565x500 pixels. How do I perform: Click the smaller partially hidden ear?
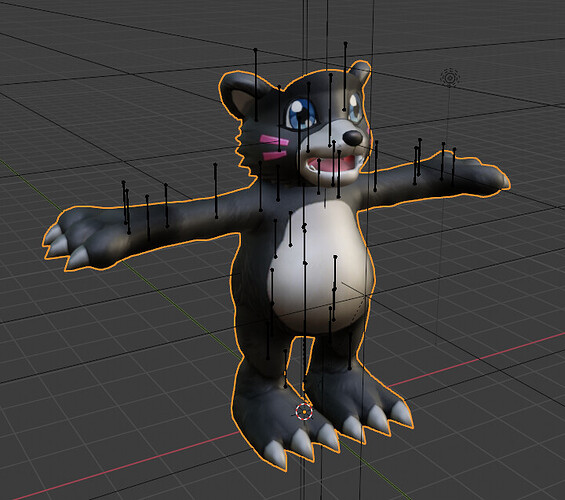360,75
